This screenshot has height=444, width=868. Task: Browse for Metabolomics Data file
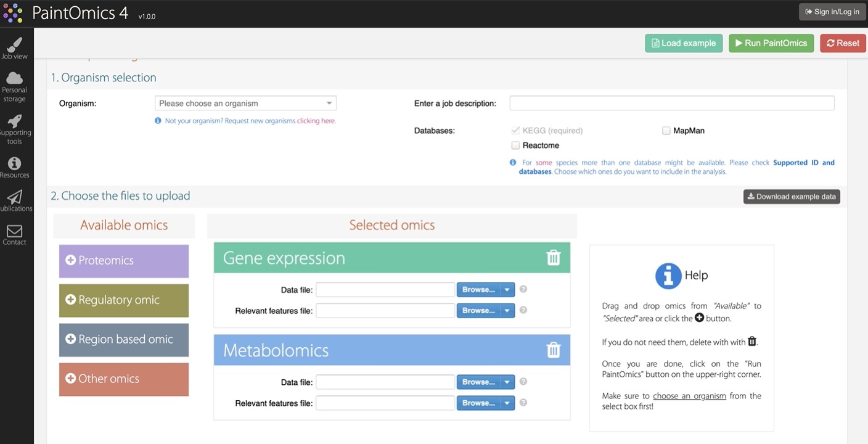pos(478,382)
